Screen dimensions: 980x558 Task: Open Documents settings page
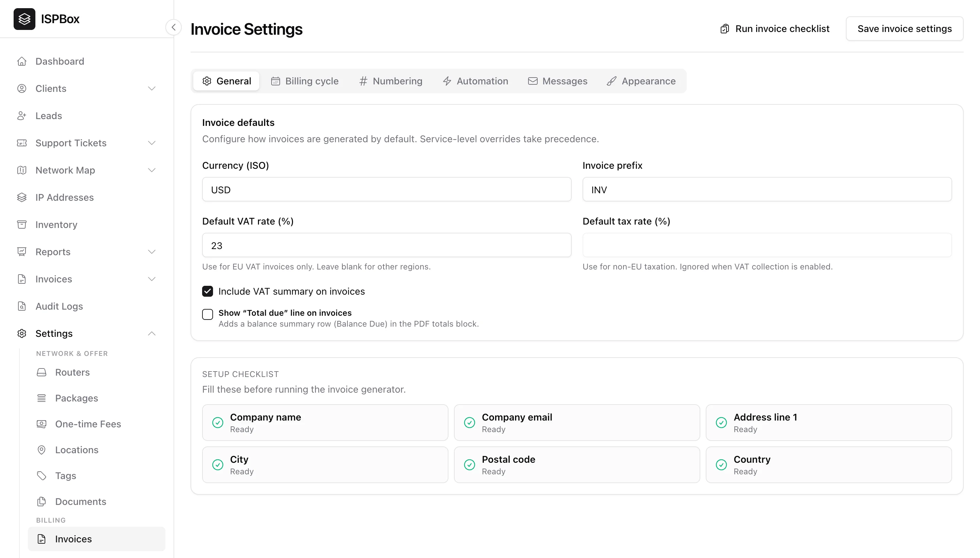click(x=97, y=502)
